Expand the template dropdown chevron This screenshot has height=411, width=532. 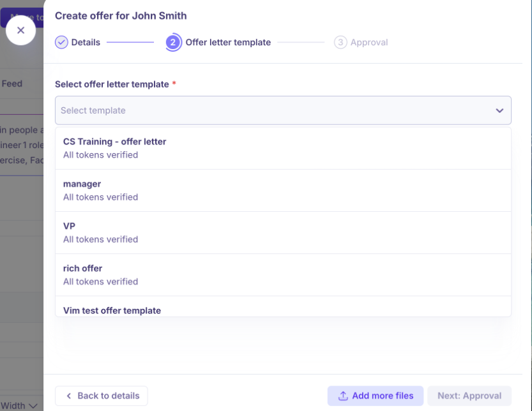(499, 110)
